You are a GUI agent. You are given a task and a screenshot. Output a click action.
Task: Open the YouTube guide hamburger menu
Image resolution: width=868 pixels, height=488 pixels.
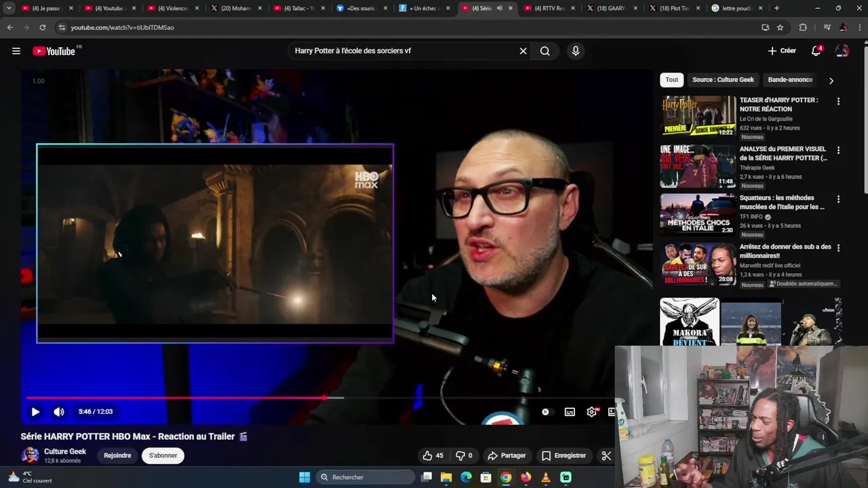click(x=16, y=51)
